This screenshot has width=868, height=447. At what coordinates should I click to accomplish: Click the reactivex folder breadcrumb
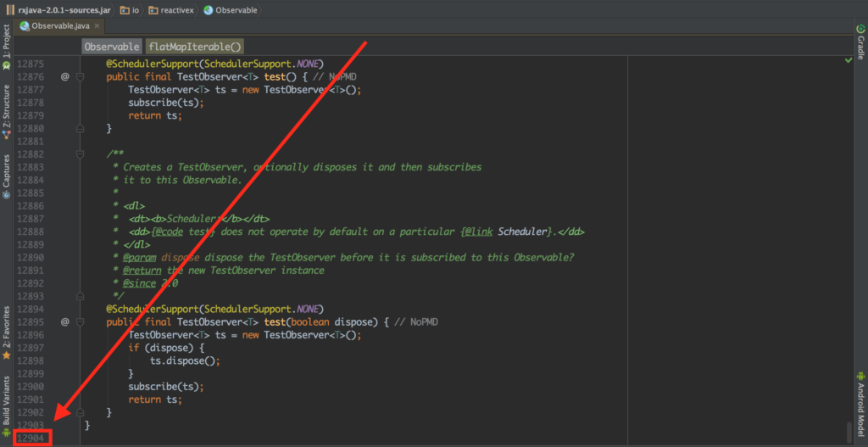171,10
